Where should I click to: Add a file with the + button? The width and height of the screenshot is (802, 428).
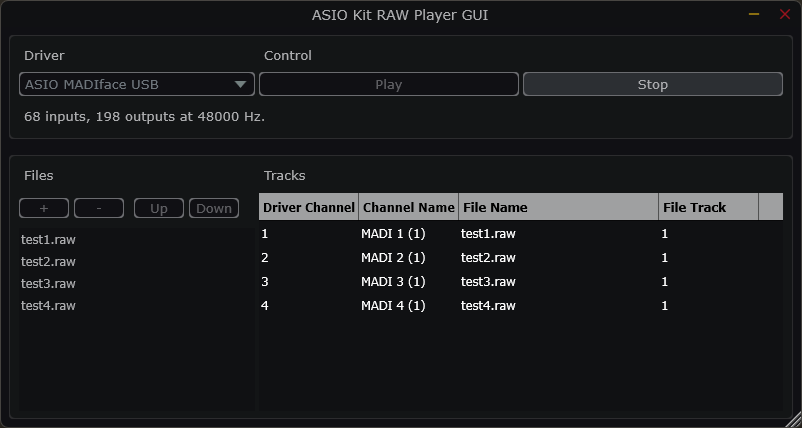(x=44, y=208)
